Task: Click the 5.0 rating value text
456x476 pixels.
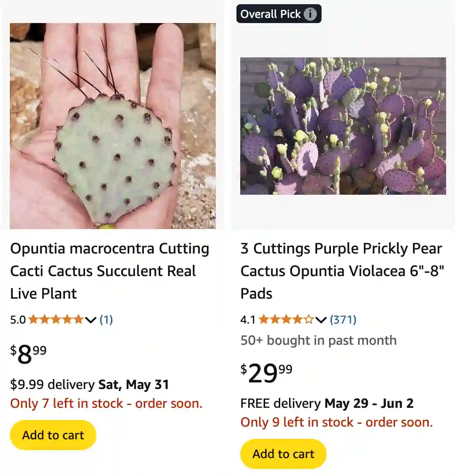Action: [17, 319]
